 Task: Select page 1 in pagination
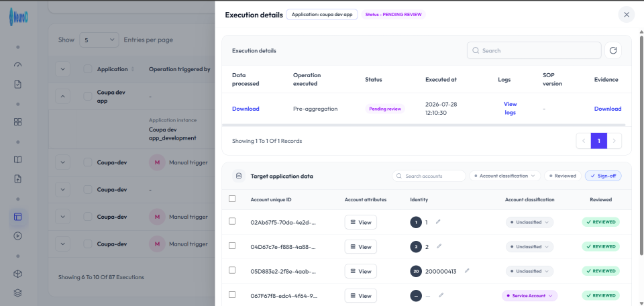pos(599,141)
